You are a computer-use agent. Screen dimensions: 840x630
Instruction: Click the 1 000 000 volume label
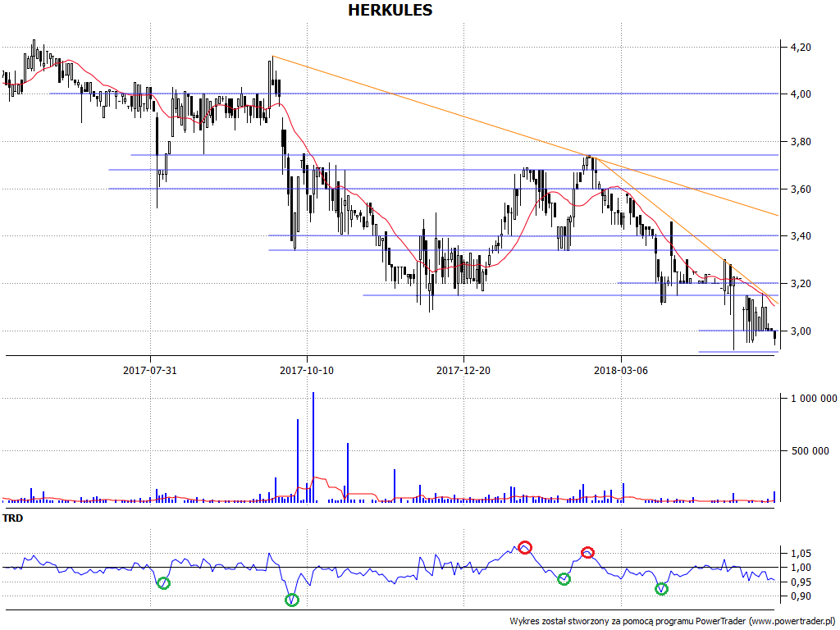click(x=814, y=398)
